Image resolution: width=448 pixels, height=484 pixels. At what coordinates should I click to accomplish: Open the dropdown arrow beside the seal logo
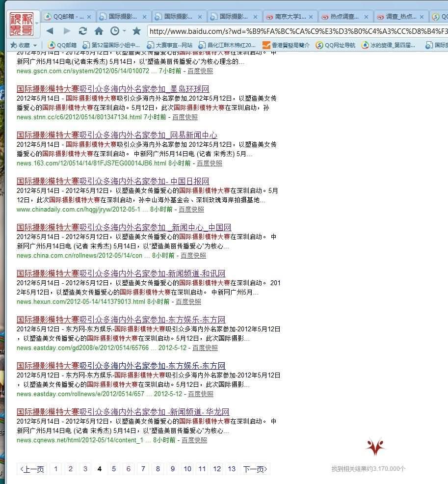pyautogui.click(x=37, y=24)
